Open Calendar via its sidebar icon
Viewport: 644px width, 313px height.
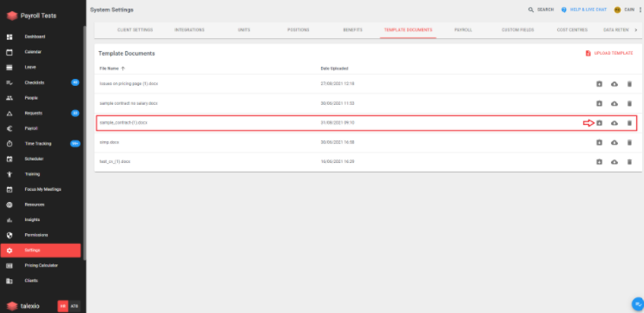click(10, 52)
